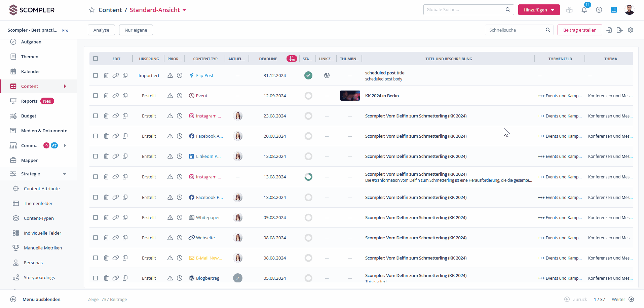Open Kalender in the sidebar
The image size is (644, 308).
pos(30,71)
